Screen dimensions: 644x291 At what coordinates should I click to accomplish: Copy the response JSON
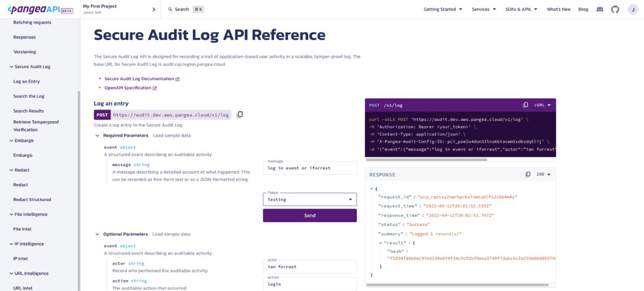(528, 174)
